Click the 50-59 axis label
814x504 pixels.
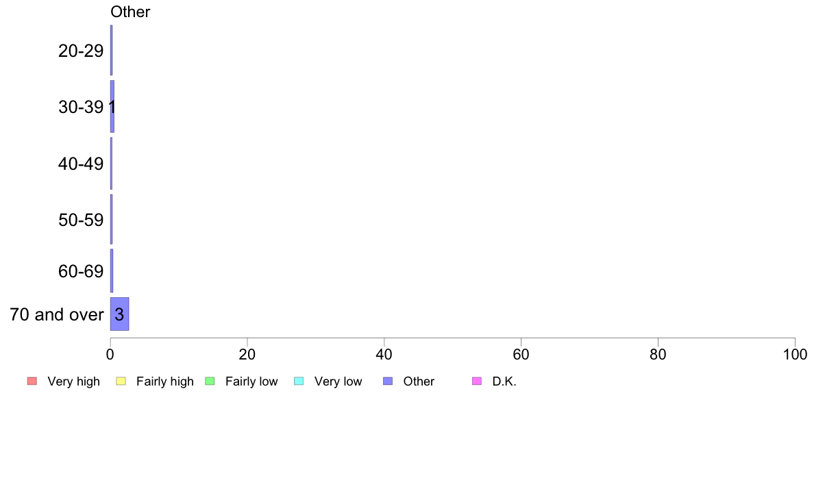[81, 220]
